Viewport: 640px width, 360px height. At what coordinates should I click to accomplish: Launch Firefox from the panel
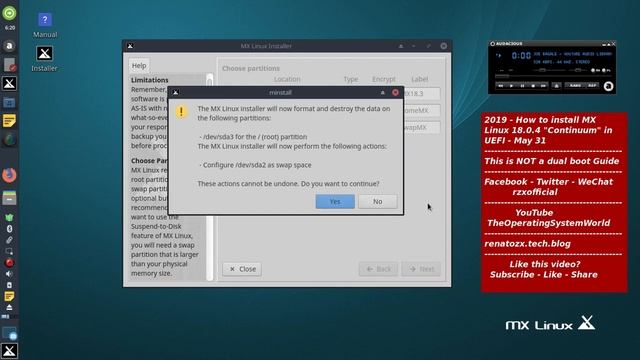9,176
